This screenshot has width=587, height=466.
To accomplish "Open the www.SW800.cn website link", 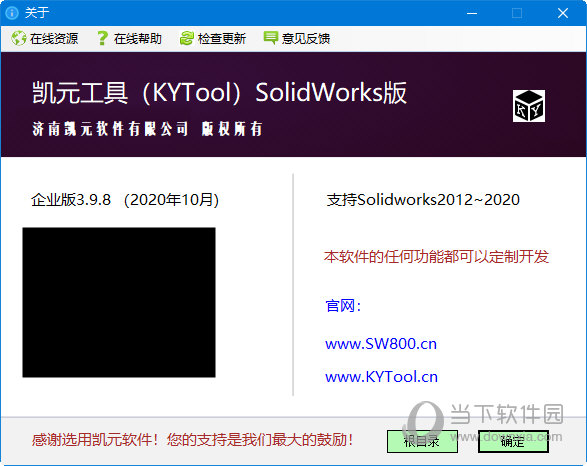I will [x=381, y=344].
